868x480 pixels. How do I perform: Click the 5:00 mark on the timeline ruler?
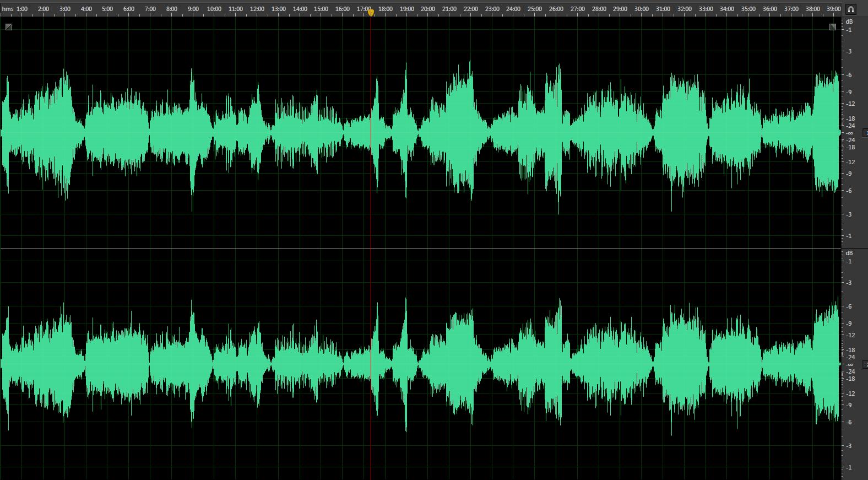(x=107, y=9)
